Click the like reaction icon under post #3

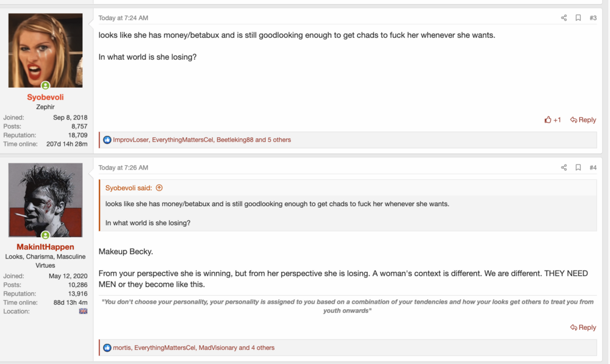tap(107, 140)
